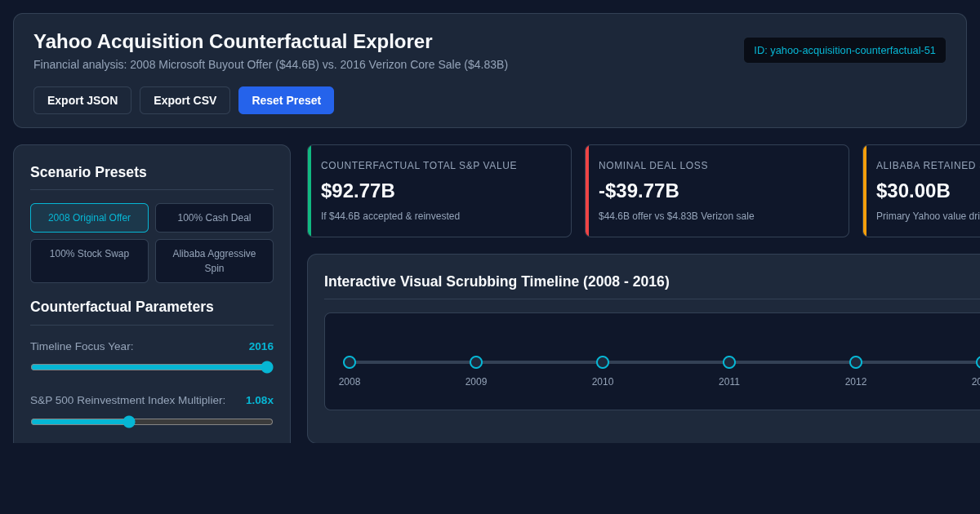This screenshot has width=980, height=514.
Task: Click the ID yahoo-acquisition-counterfactual-51 badge
Action: 844,51
